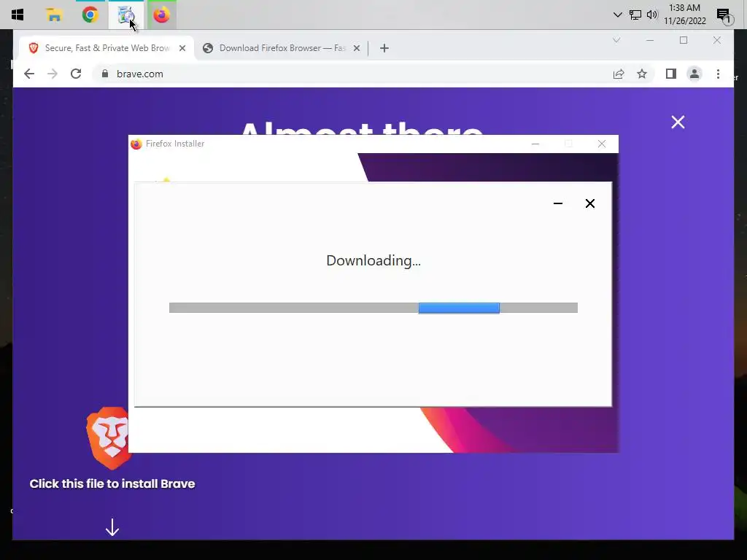Viewport: 747px width, 560px height.
Task: Click the Firefox Installer title icon
Action: [x=136, y=144]
